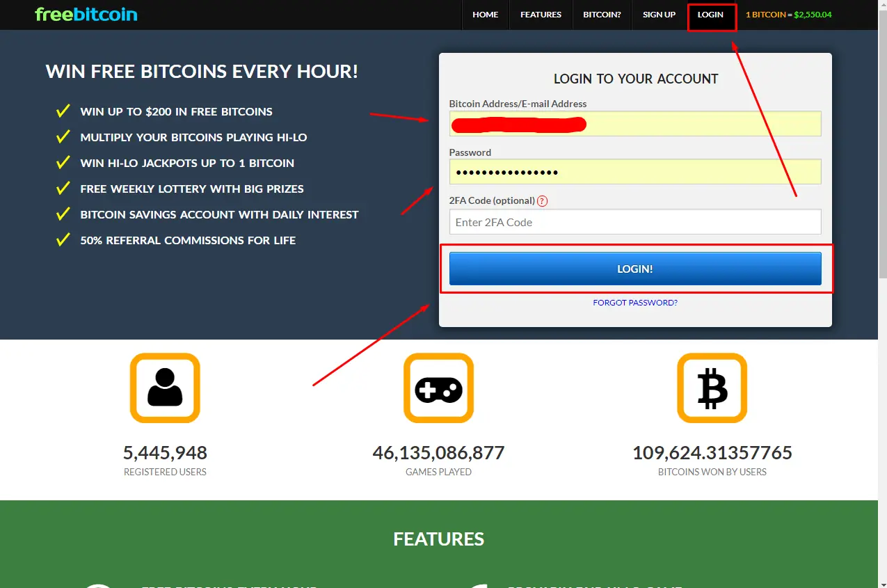Click the Enter 2FA Code field
This screenshot has width=887, height=588.
click(635, 222)
